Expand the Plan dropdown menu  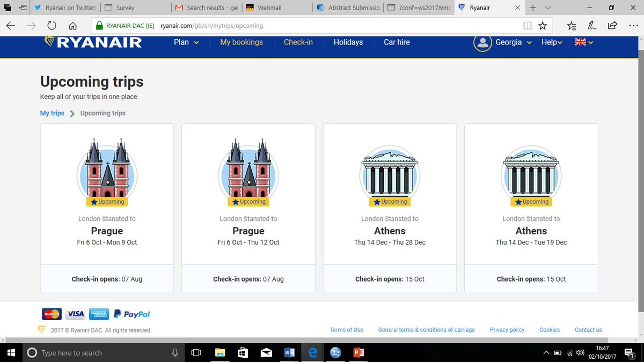point(186,42)
